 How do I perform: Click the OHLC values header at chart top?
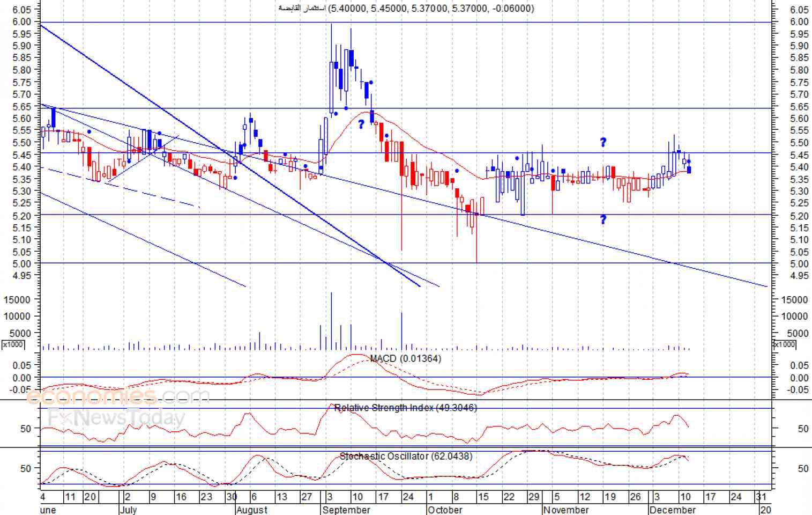(406, 8)
